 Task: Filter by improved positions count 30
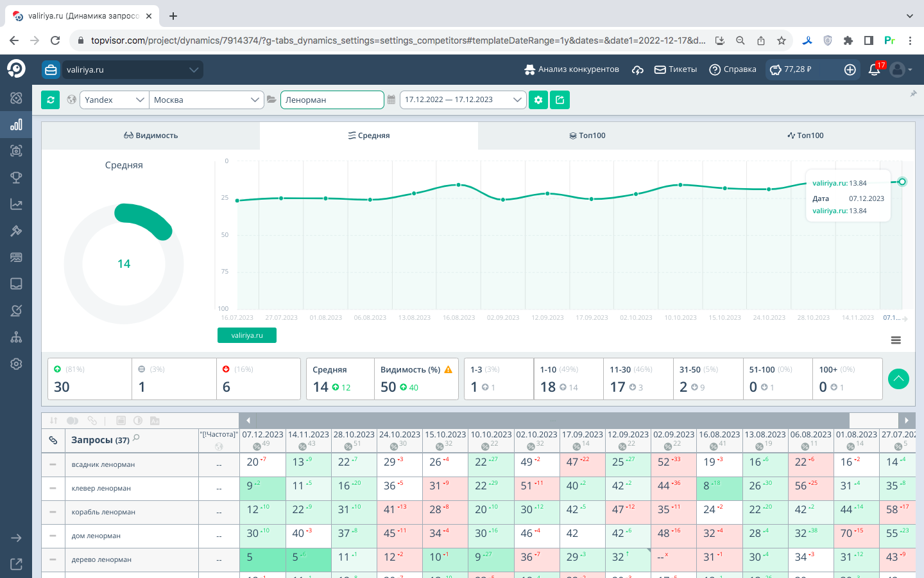click(90, 379)
